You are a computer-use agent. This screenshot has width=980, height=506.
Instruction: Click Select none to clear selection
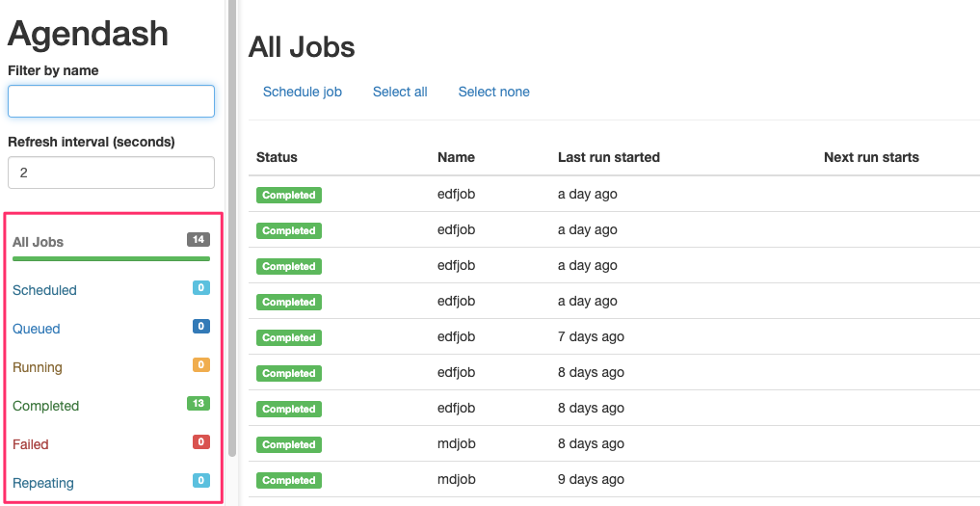493,92
